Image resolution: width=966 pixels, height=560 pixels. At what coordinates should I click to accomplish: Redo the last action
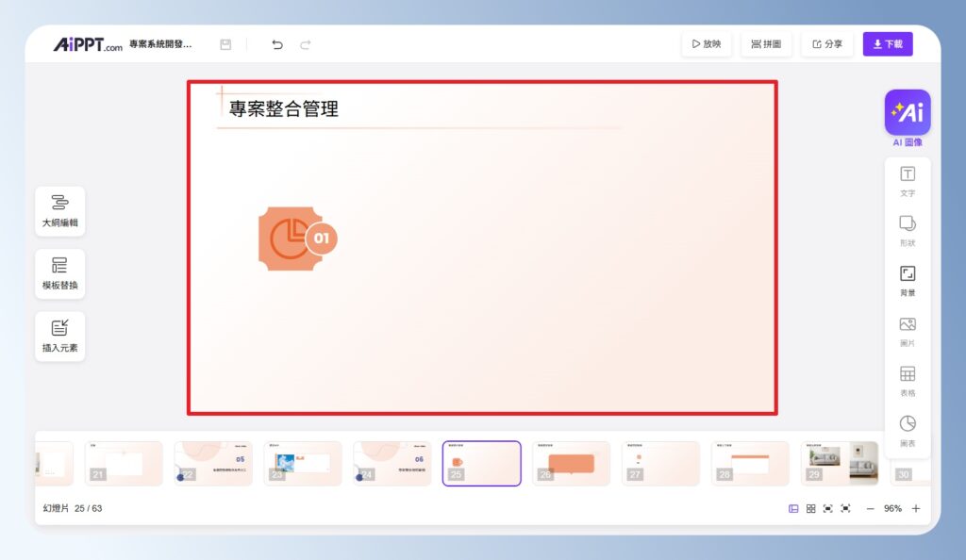pos(304,43)
